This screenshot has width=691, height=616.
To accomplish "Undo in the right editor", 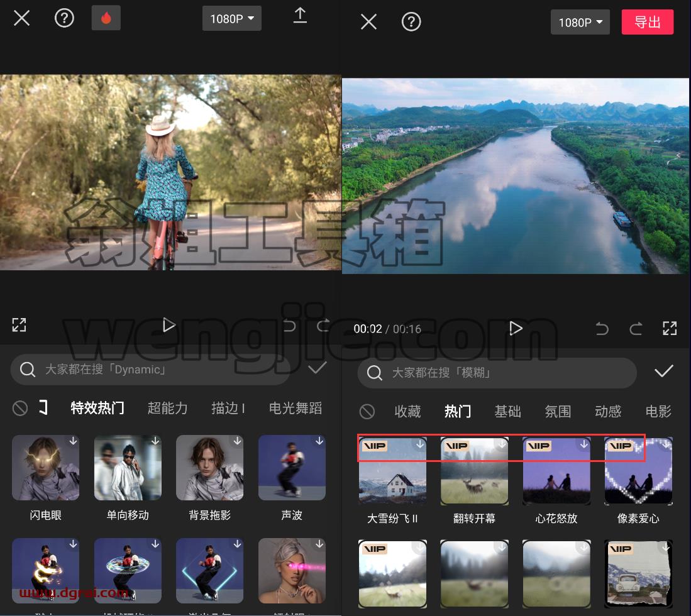I will click(x=602, y=329).
